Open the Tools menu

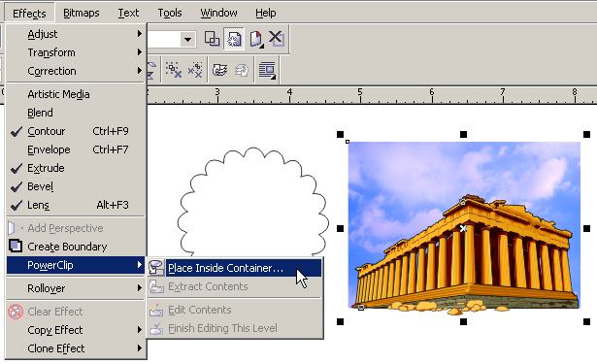pos(170,13)
